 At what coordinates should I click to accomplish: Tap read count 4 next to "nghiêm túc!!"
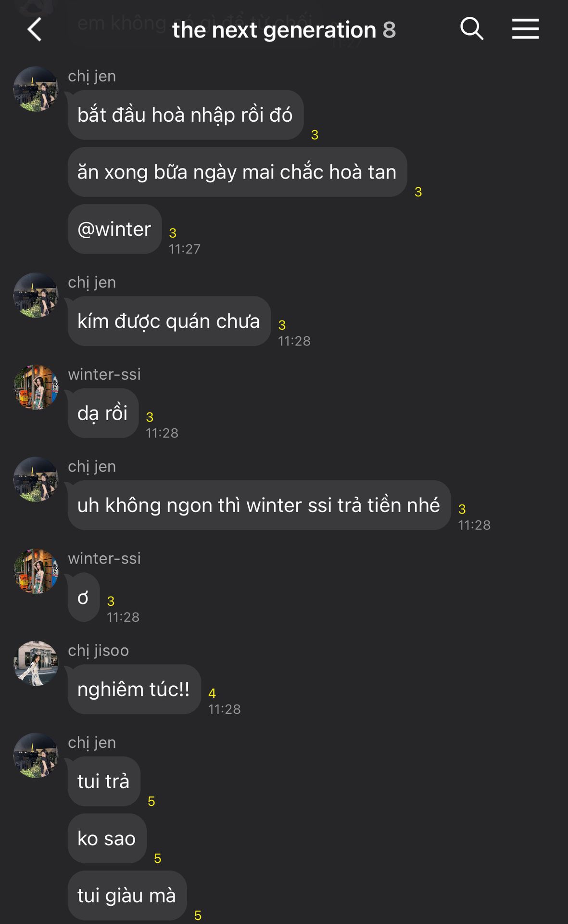click(212, 693)
